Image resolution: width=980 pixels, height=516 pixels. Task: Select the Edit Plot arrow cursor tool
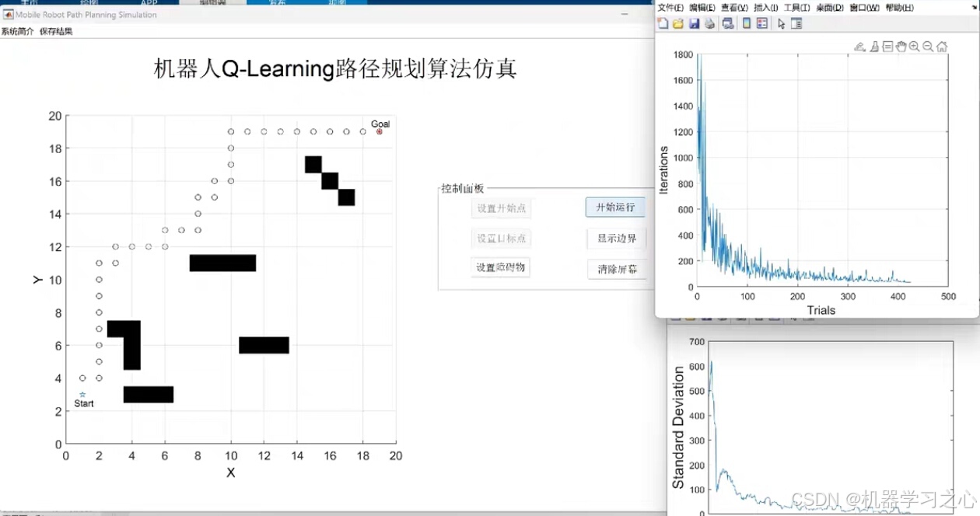pos(782,24)
